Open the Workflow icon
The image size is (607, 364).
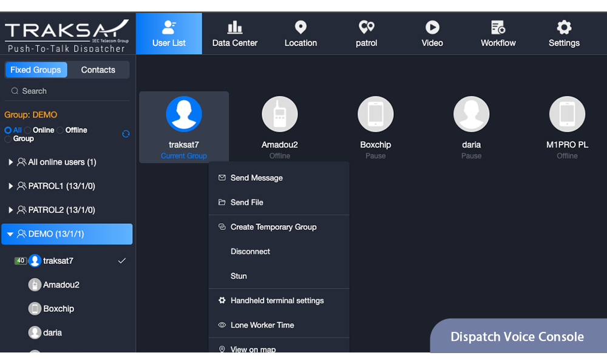(x=498, y=28)
